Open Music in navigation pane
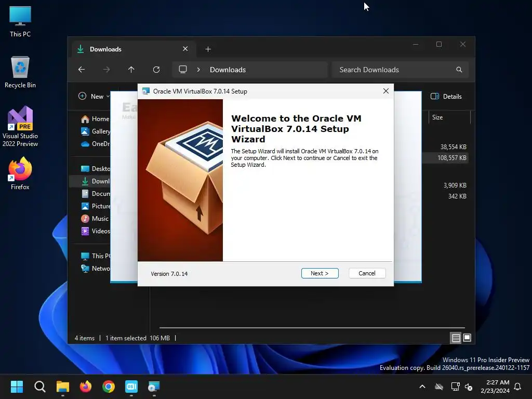 96,219
